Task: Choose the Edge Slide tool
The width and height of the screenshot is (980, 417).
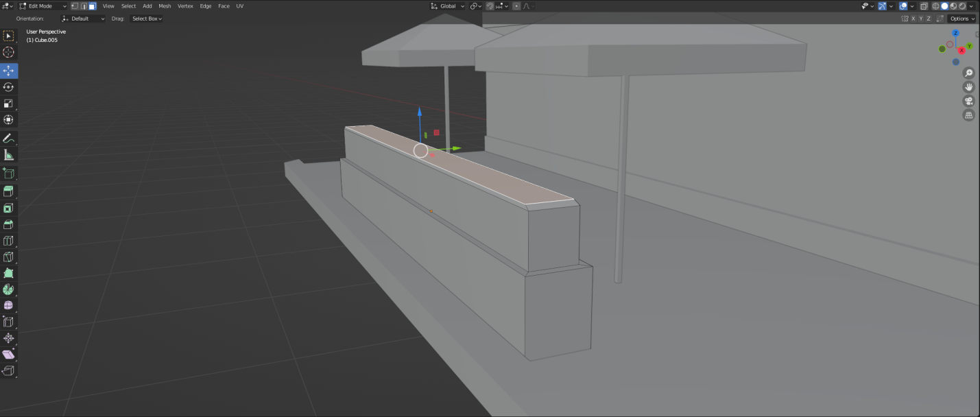Action: tap(9, 322)
